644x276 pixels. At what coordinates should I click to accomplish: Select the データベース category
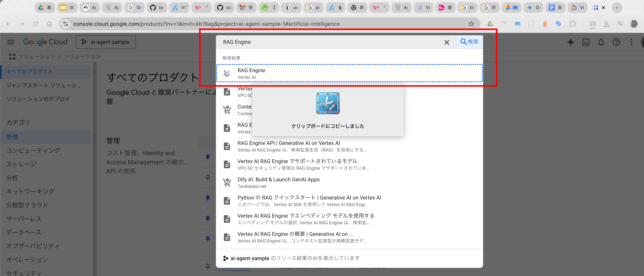click(x=46, y=232)
